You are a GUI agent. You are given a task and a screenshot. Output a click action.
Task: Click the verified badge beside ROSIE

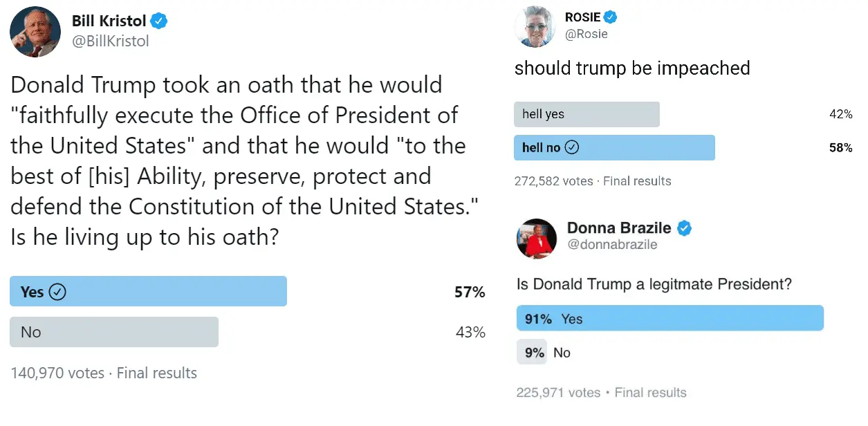611,17
